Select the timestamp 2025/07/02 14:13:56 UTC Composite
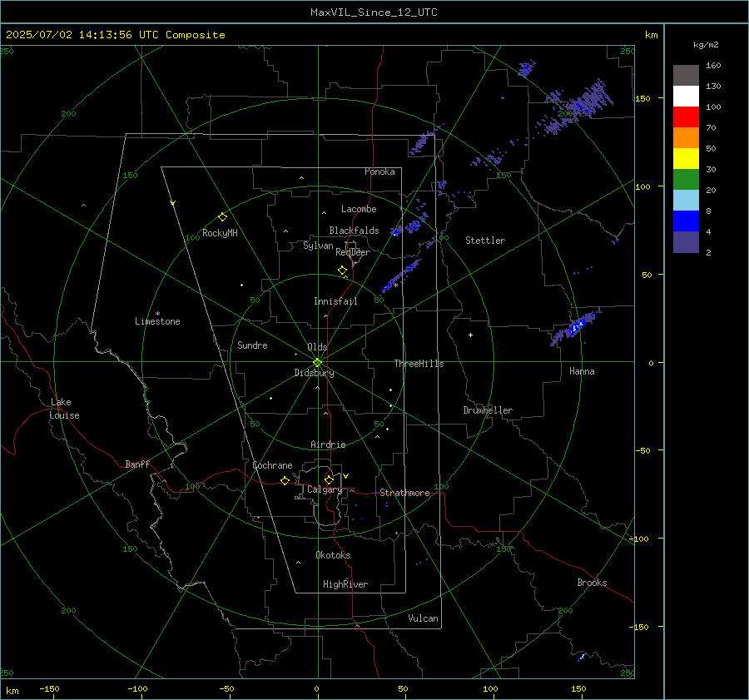 (115, 35)
